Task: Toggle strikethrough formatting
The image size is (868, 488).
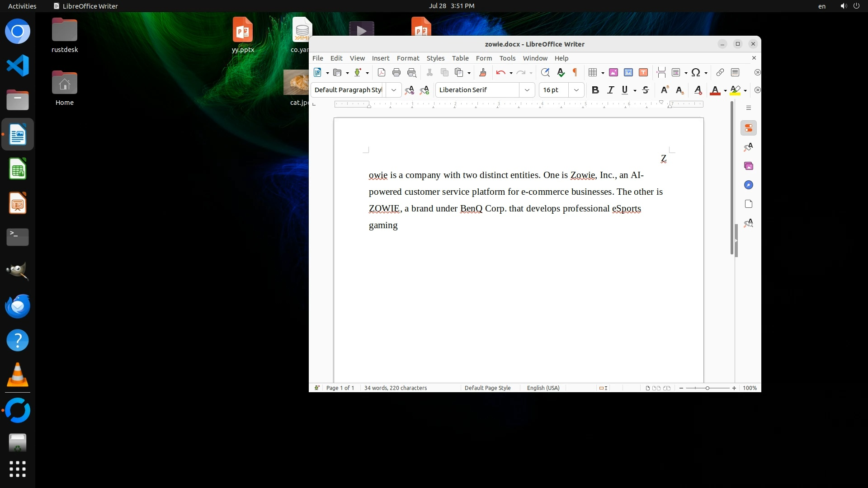Action: pyautogui.click(x=646, y=90)
